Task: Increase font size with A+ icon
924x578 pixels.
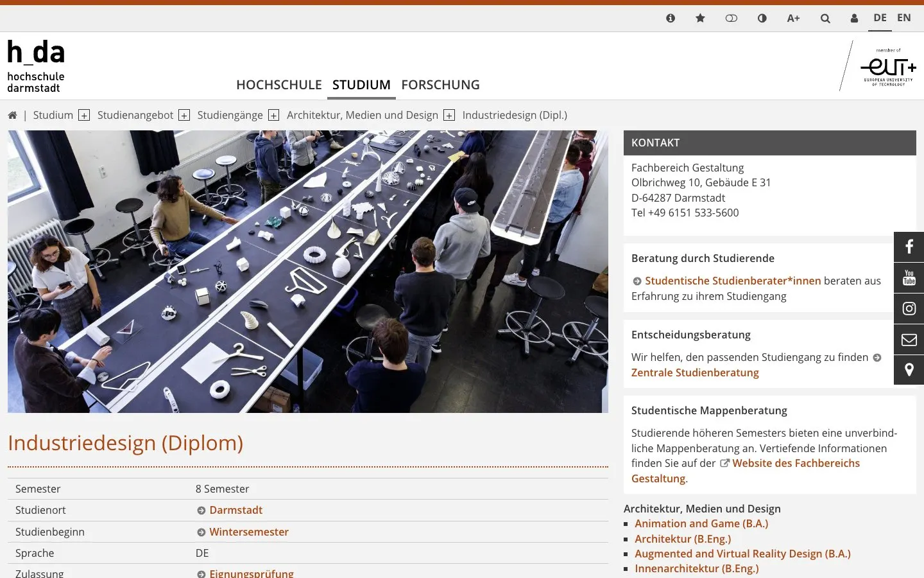Action: [793, 18]
